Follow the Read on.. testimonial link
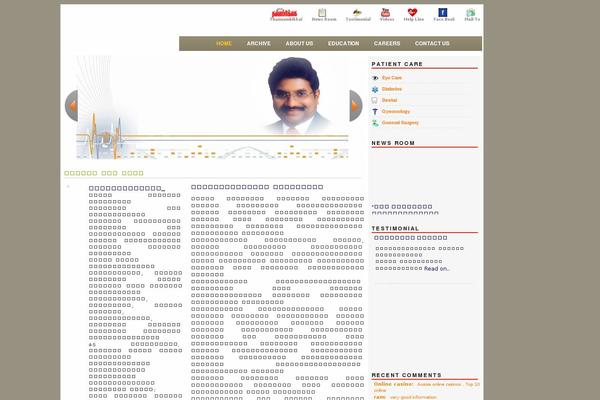Image resolution: width=600 pixels, height=400 pixels. coord(437,269)
